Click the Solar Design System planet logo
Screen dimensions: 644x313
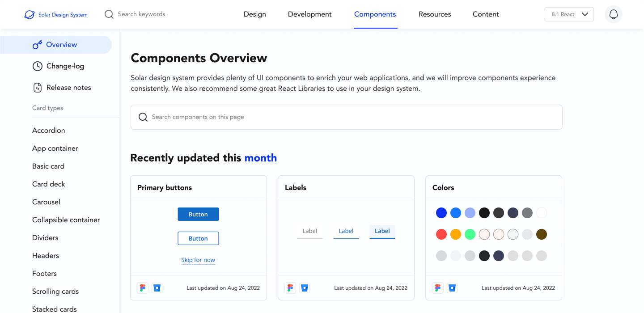coord(30,15)
